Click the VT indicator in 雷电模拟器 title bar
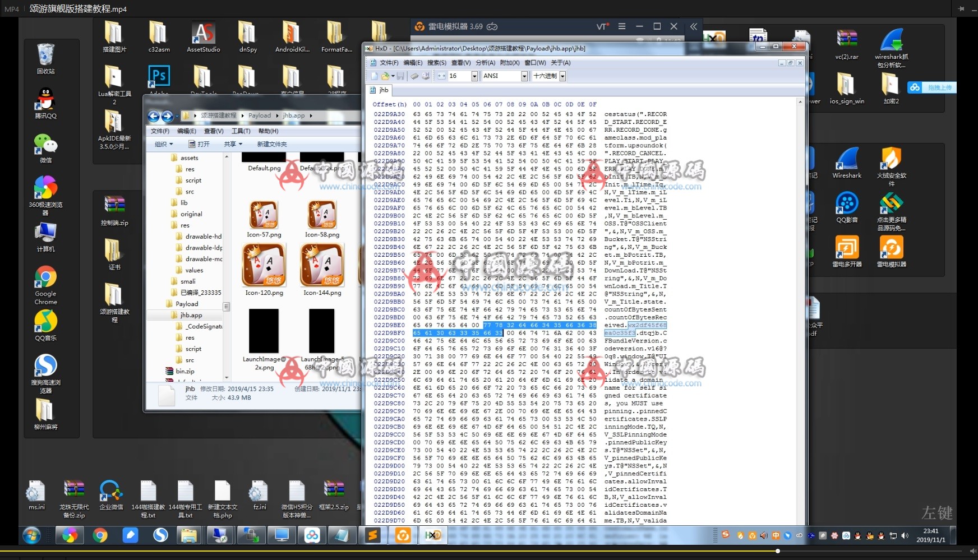The height and width of the screenshot is (560, 978). [603, 26]
